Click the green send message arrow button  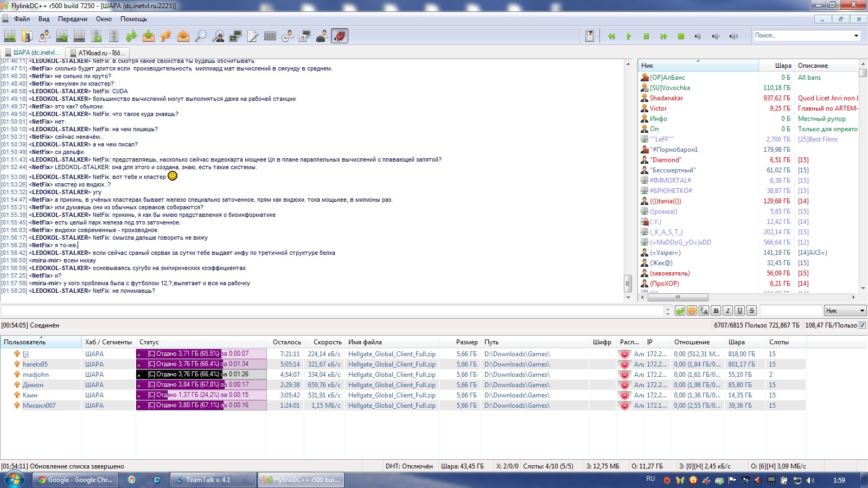click(x=680, y=311)
